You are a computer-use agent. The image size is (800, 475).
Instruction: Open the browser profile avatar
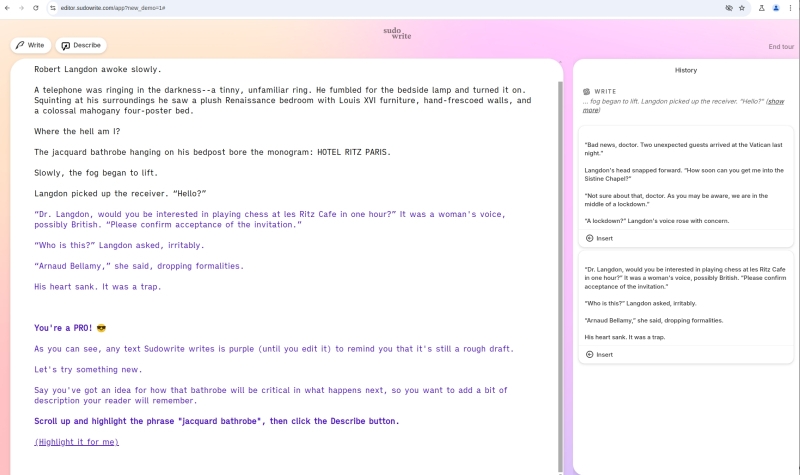(776, 7)
